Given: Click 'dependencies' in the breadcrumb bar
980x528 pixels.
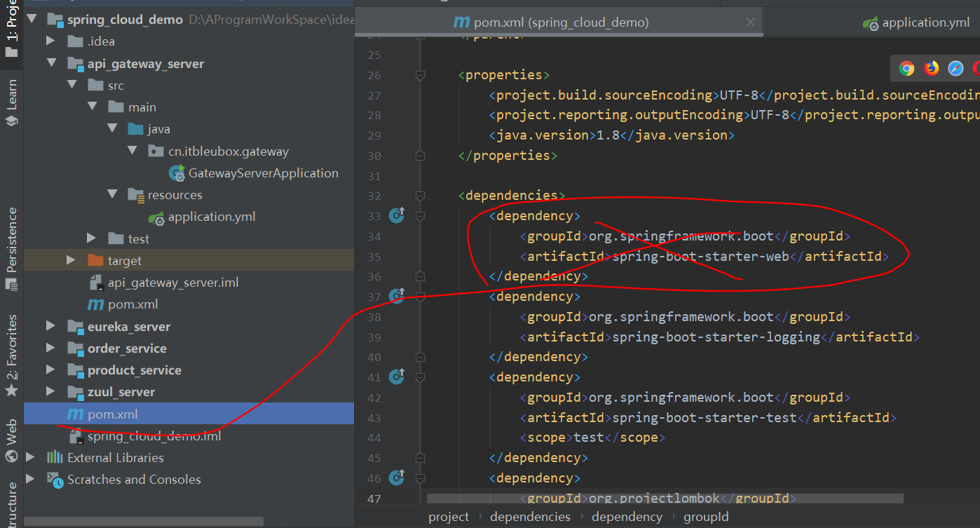Looking at the screenshot, I should pyautogui.click(x=530, y=517).
